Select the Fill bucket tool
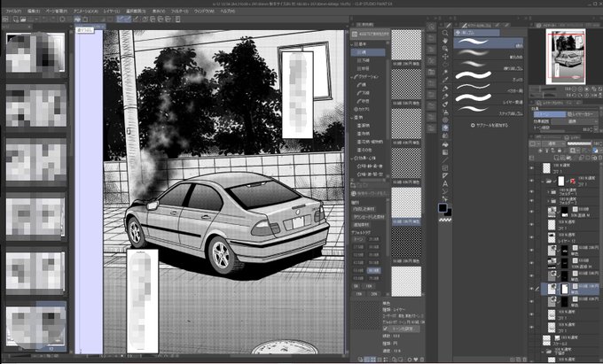The width and height of the screenshot is (603, 364). click(x=445, y=144)
